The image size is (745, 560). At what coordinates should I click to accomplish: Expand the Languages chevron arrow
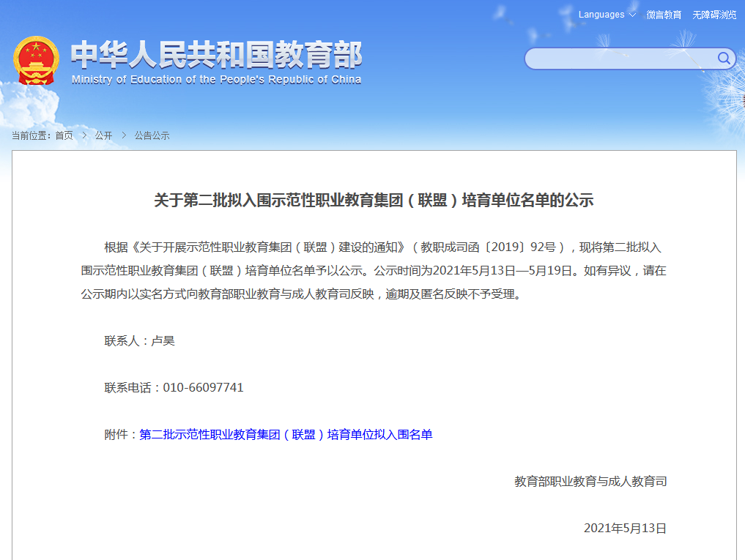tap(632, 15)
